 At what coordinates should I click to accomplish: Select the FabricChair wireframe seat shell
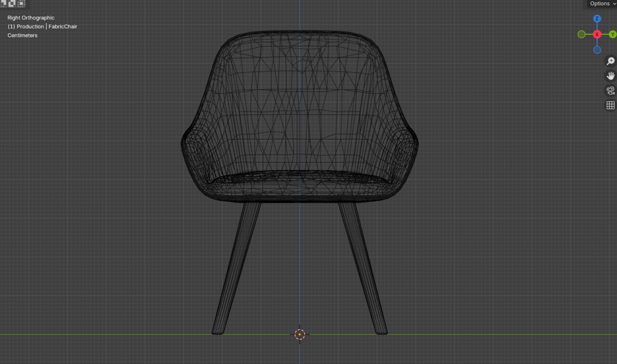299,117
